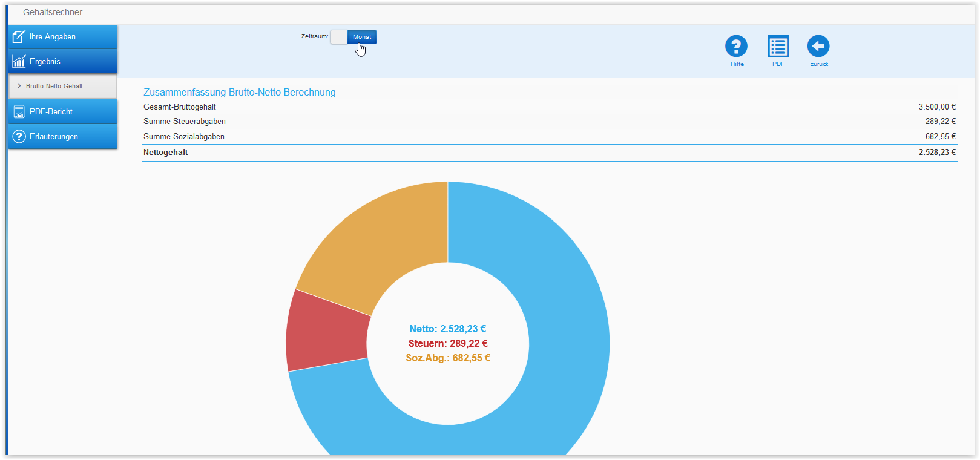Screen dimensions: 980x460
Task: Click the document icon beside PDF-Bericht
Action: [19, 111]
